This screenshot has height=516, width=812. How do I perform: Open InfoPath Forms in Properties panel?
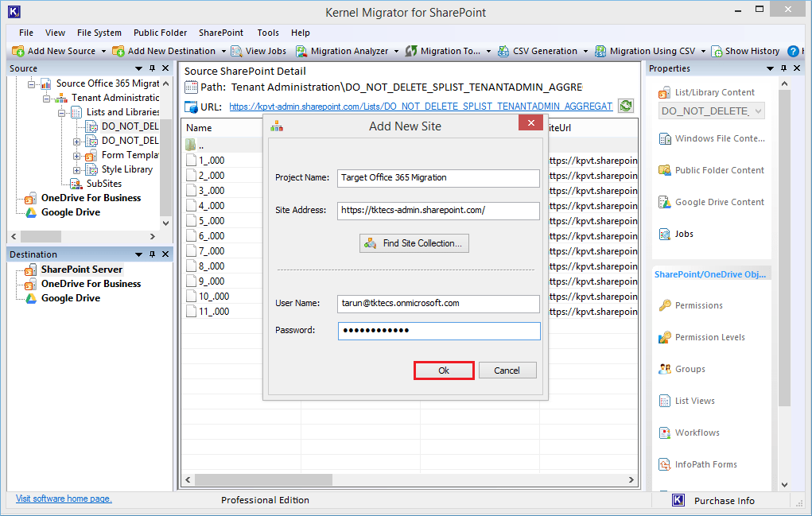coord(697,465)
